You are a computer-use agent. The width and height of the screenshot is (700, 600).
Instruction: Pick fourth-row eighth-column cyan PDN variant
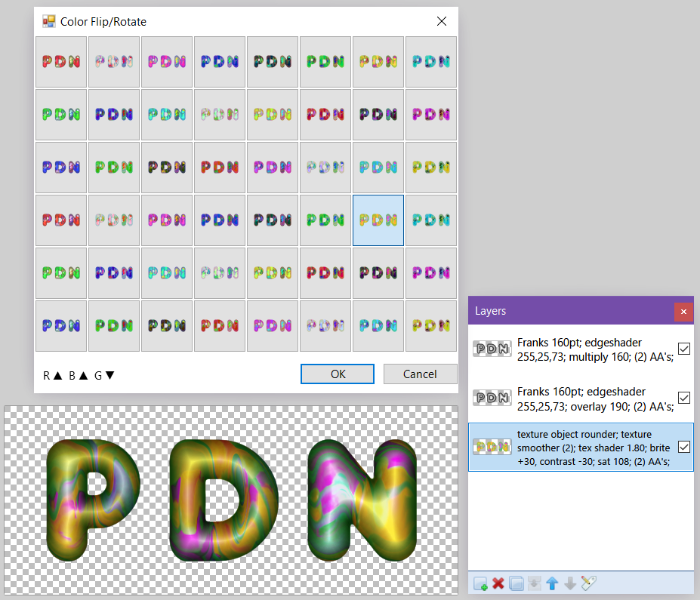[x=431, y=220]
